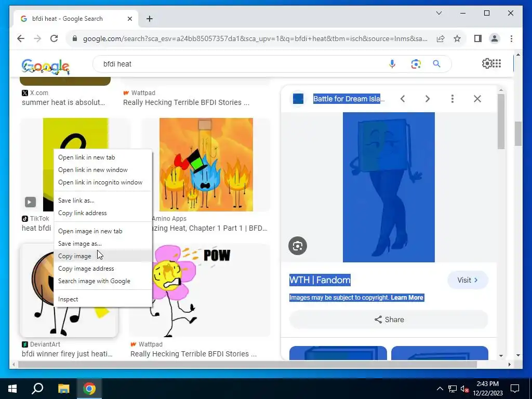Open File Explorer from taskbar

tap(63, 389)
